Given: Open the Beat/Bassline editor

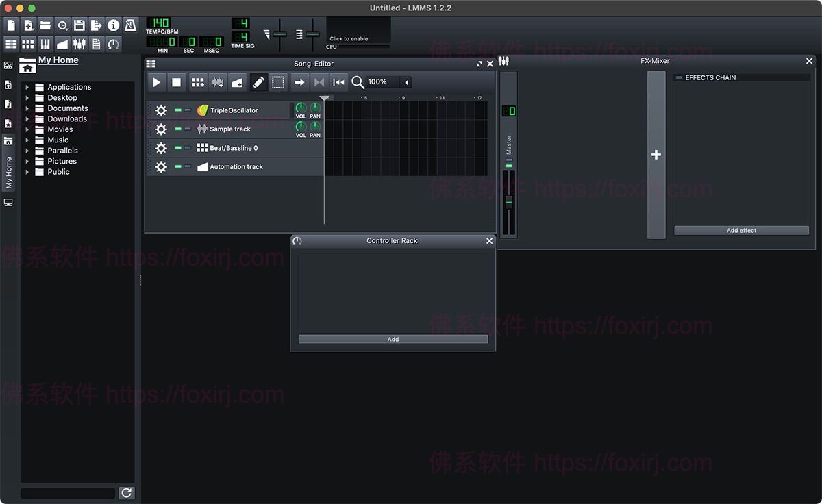Looking at the screenshot, I should 28,42.
